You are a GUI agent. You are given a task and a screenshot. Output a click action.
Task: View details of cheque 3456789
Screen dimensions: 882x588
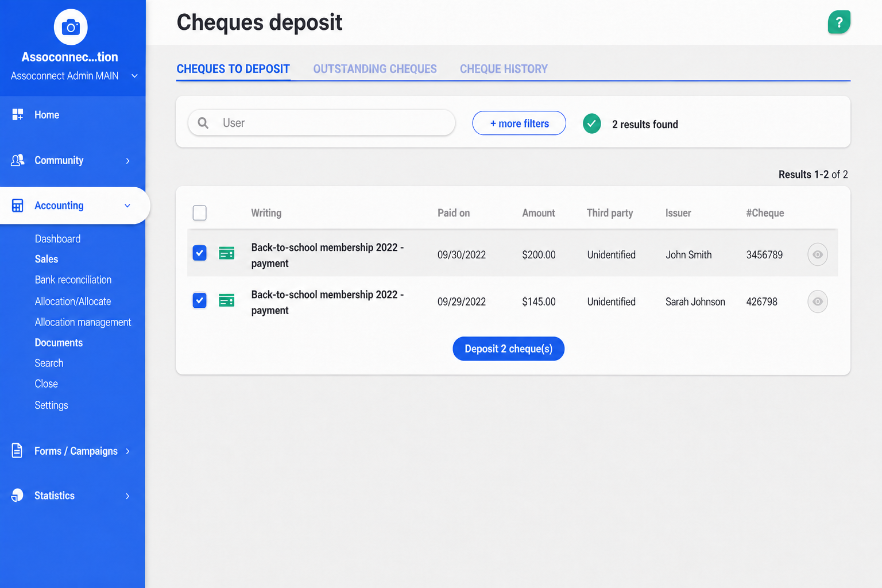[818, 254]
